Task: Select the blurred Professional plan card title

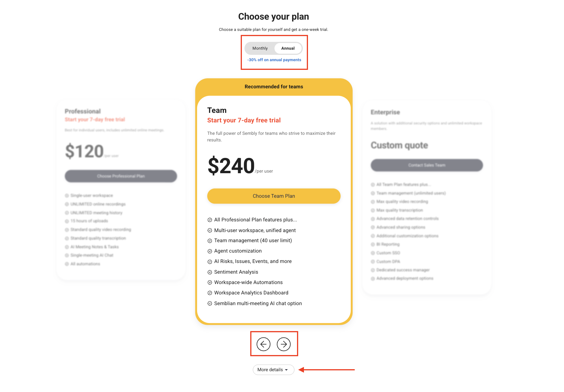Action: (83, 111)
